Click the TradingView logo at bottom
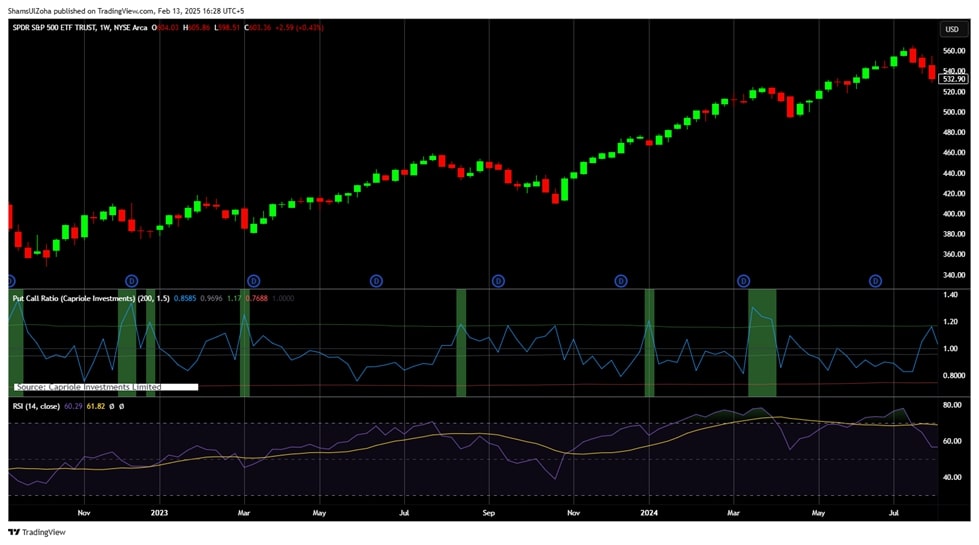Viewport: 979px width, 545px height. tap(37, 532)
